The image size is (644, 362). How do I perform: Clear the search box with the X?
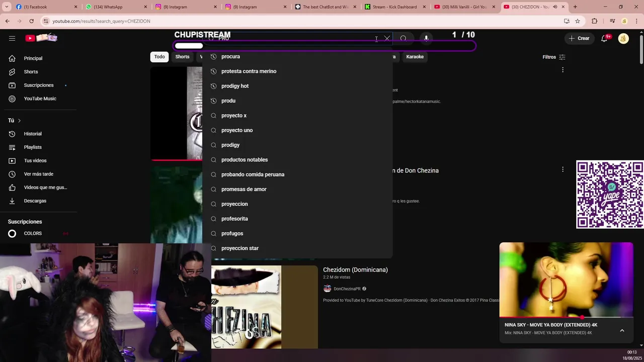click(x=387, y=38)
